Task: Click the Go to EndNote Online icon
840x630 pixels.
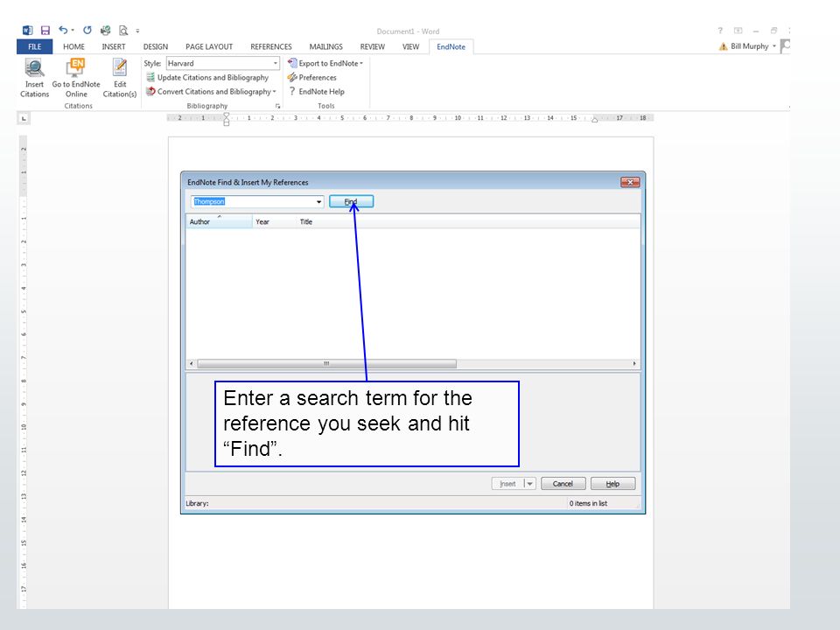Action: 76,68
